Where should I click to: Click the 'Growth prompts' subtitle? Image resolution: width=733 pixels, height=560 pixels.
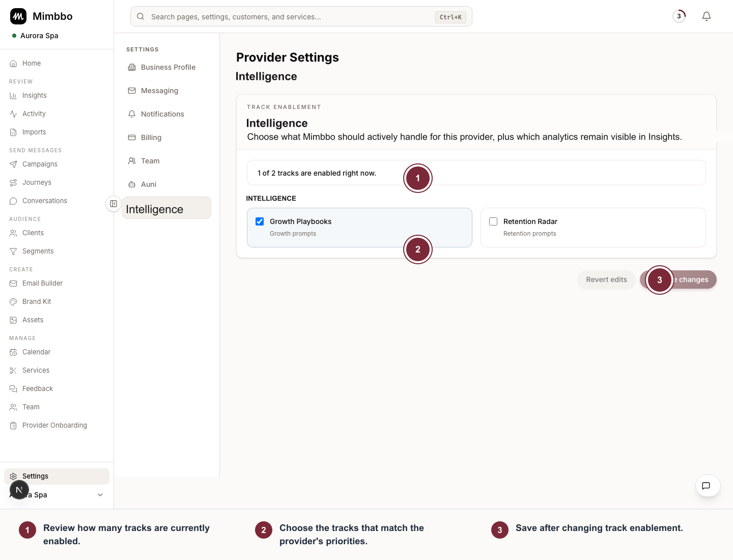tap(293, 234)
